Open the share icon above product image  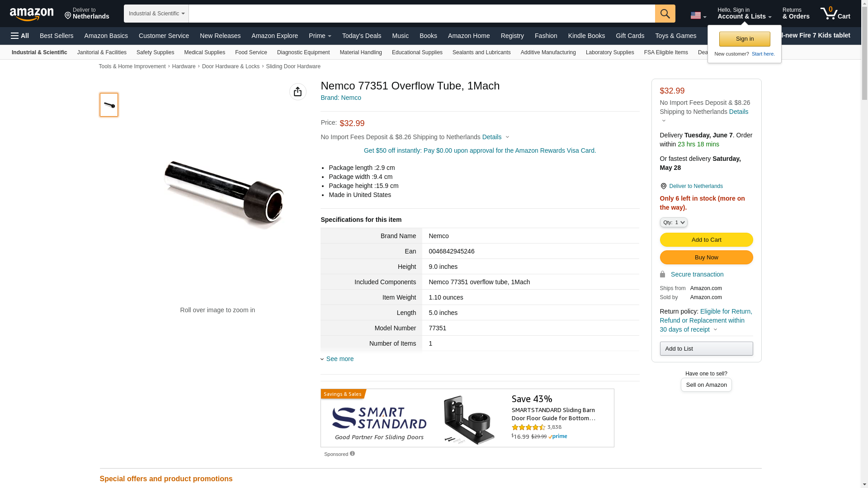click(x=298, y=92)
